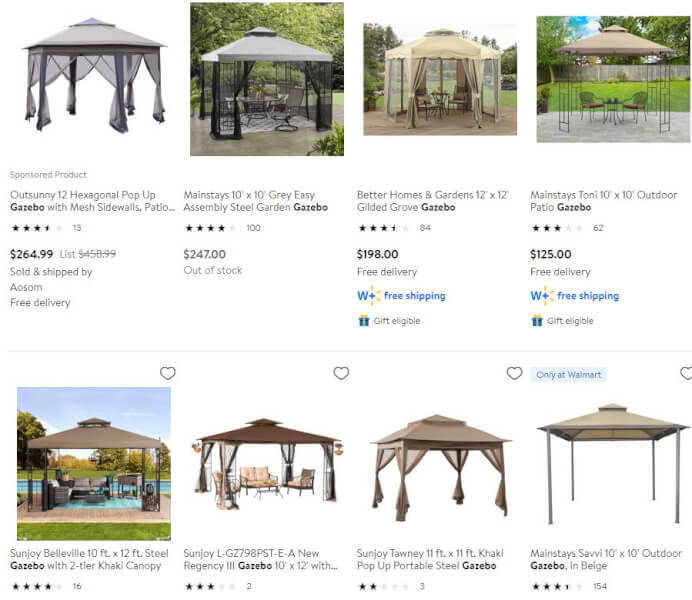Open Better Homes & Gardens Gilded Grove Gazebo link

(432, 201)
